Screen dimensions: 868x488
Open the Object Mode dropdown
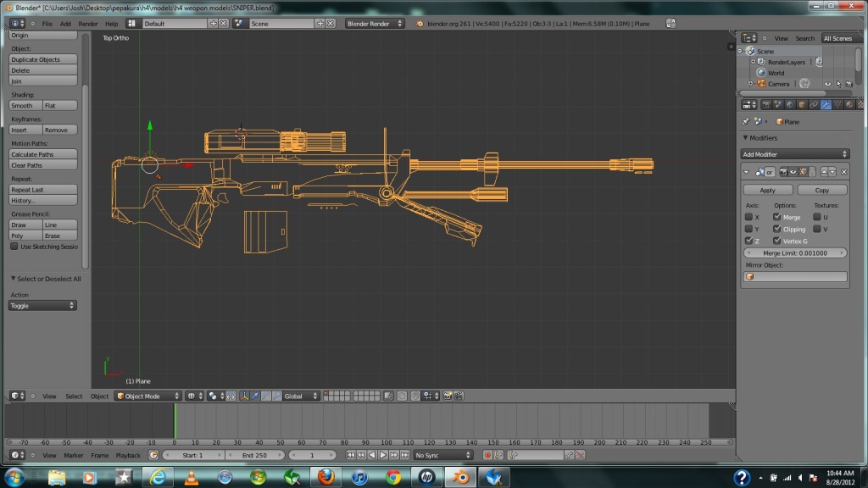coord(148,396)
